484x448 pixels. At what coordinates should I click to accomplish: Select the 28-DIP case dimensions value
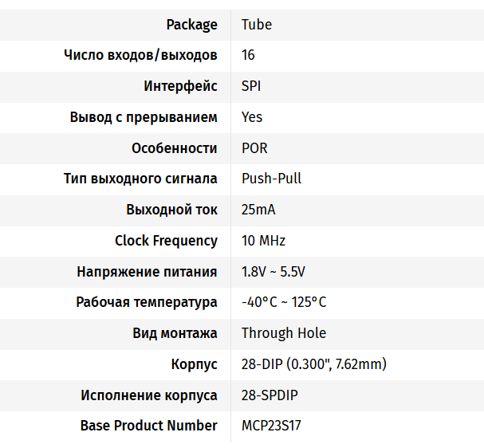point(314,364)
